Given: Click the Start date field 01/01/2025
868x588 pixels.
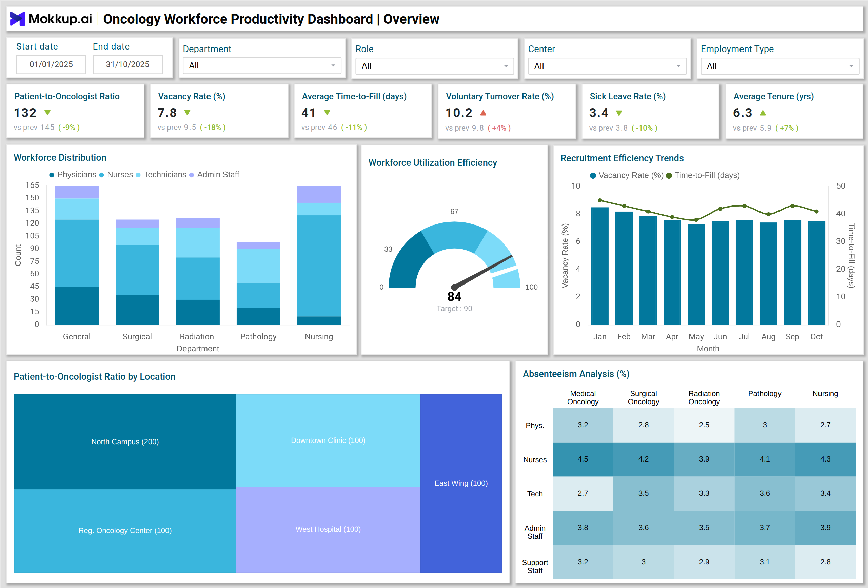Looking at the screenshot, I should tap(51, 64).
